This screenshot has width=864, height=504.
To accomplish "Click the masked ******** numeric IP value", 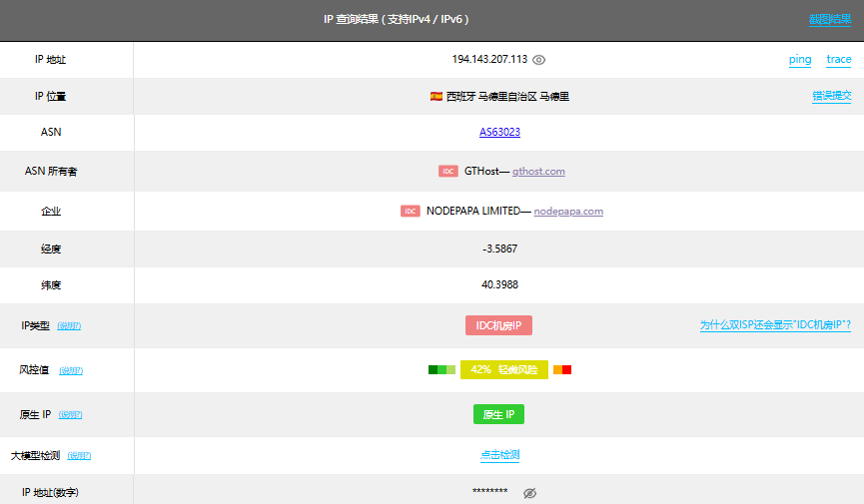I will (x=489, y=491).
